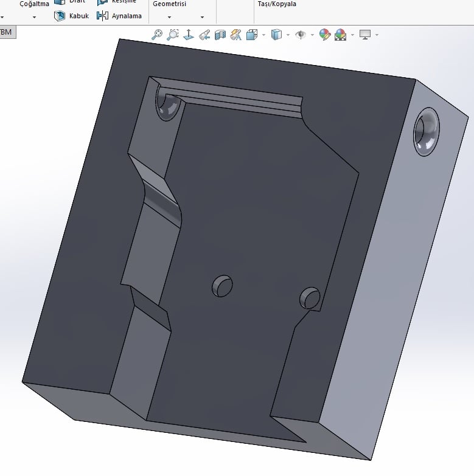Viewport: 474px width, 476px height.
Task: Click the Display Style cube icon
Action: (x=276, y=35)
